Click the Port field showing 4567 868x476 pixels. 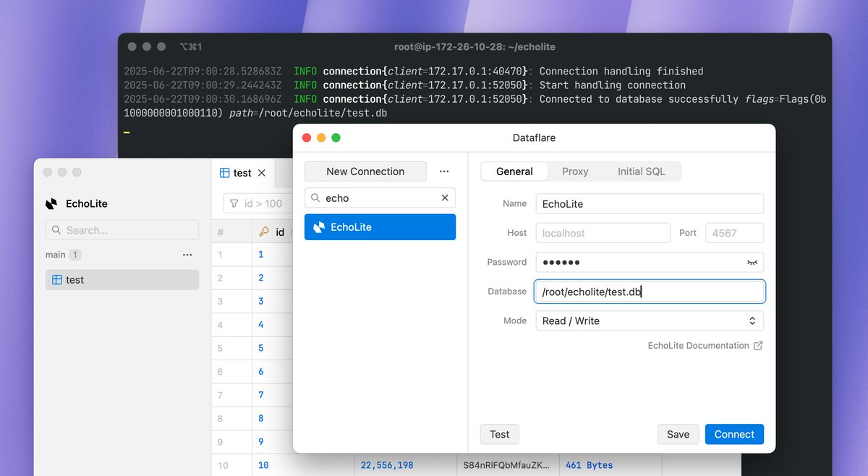[734, 233]
